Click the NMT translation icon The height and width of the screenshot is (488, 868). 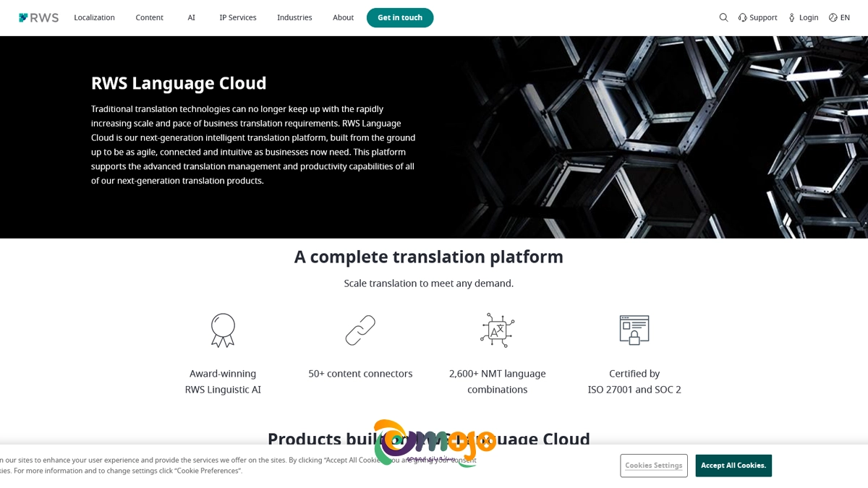[x=498, y=330]
